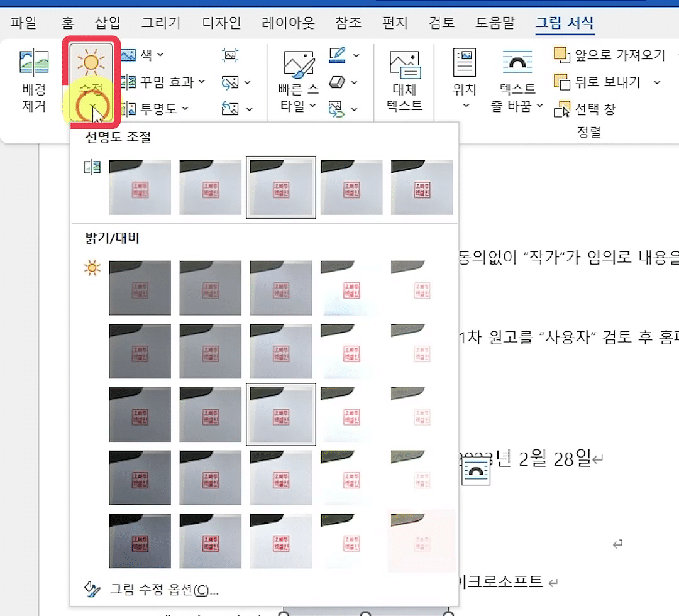Select the highlighted normal brightness/contrast thumbnail
Image resolution: width=679 pixels, height=616 pixels.
(281, 414)
